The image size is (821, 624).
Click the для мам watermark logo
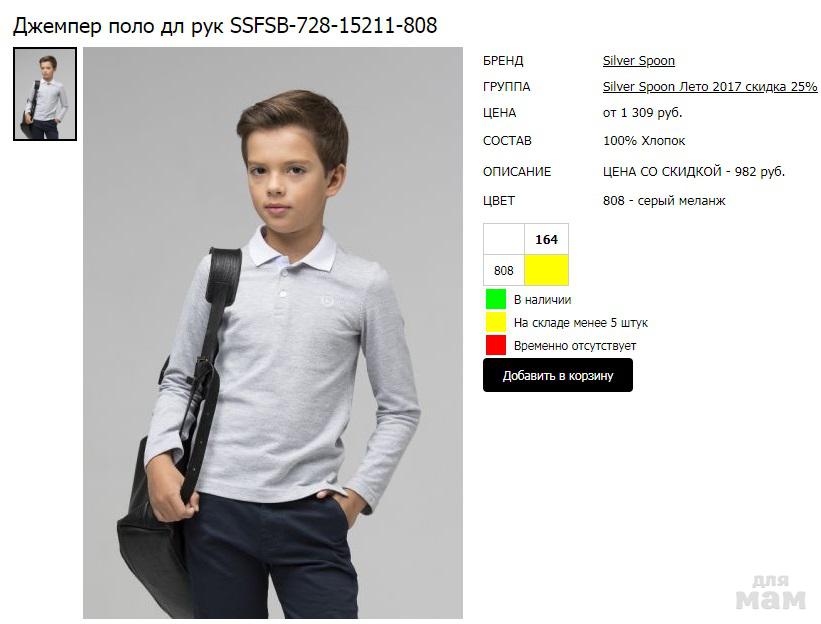click(770, 593)
